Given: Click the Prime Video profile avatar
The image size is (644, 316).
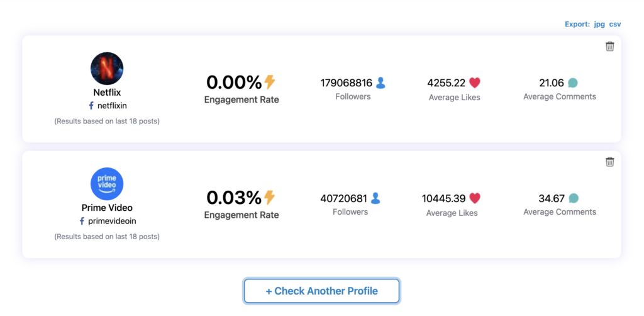Looking at the screenshot, I should [107, 184].
